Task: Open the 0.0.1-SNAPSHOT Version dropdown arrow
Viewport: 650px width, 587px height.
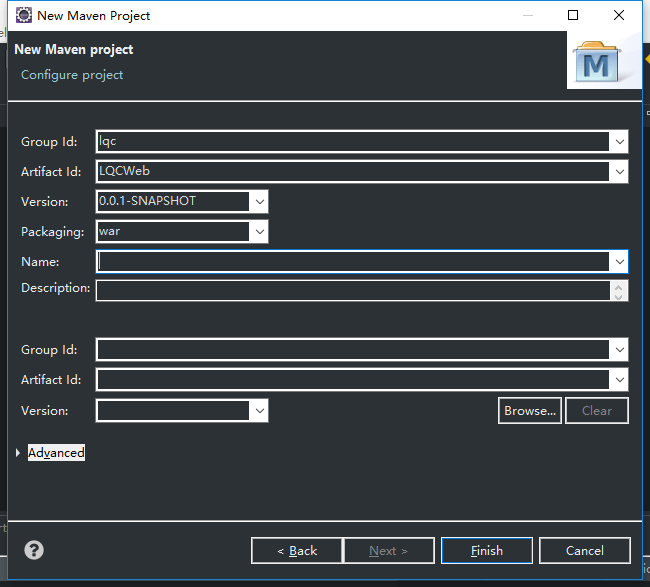Action: coord(260,202)
